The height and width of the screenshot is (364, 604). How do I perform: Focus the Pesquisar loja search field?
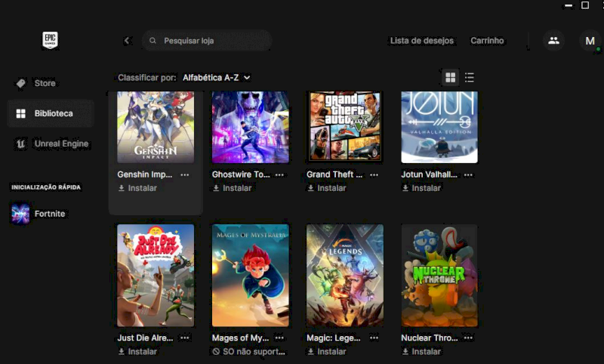point(207,41)
